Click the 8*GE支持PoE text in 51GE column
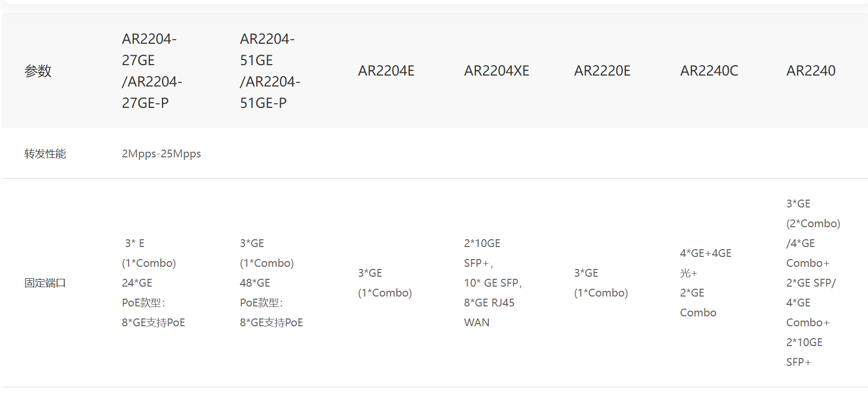 (x=271, y=323)
